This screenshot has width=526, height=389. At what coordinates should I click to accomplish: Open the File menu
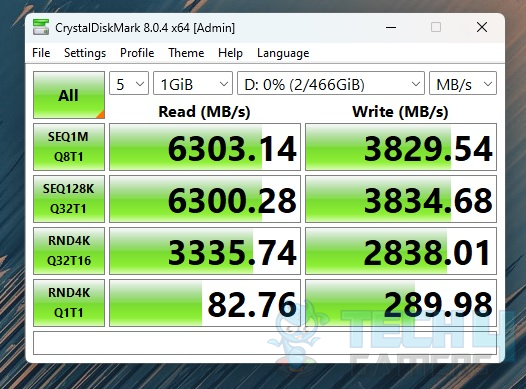point(41,53)
